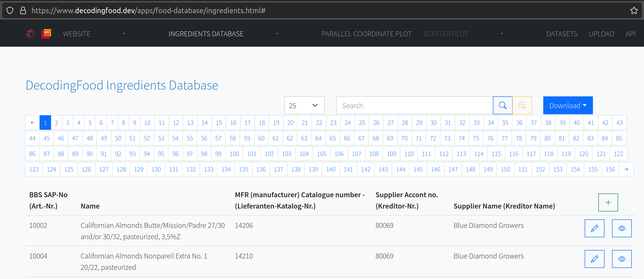
Task: Click the padlock site security icon
Action: pyautogui.click(x=23, y=11)
